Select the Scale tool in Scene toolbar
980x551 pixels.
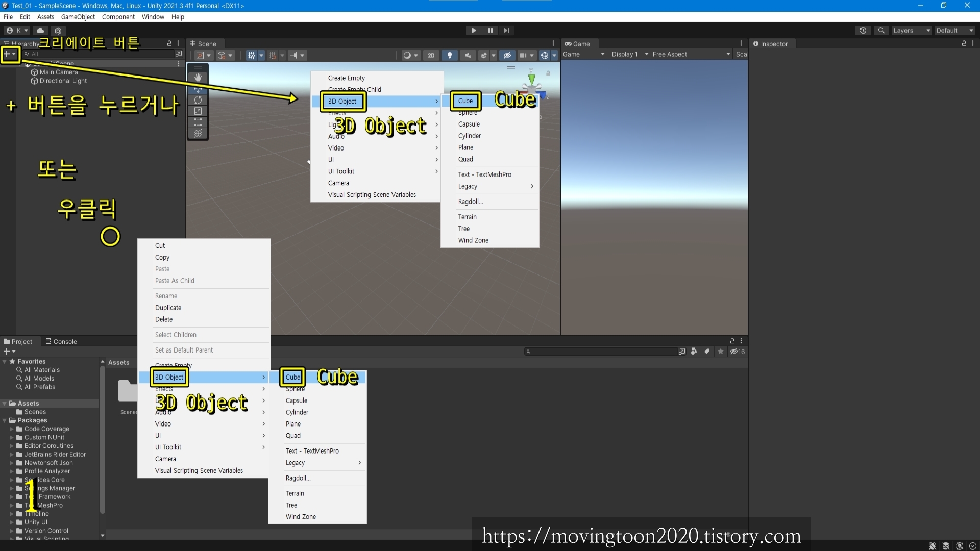tap(198, 111)
